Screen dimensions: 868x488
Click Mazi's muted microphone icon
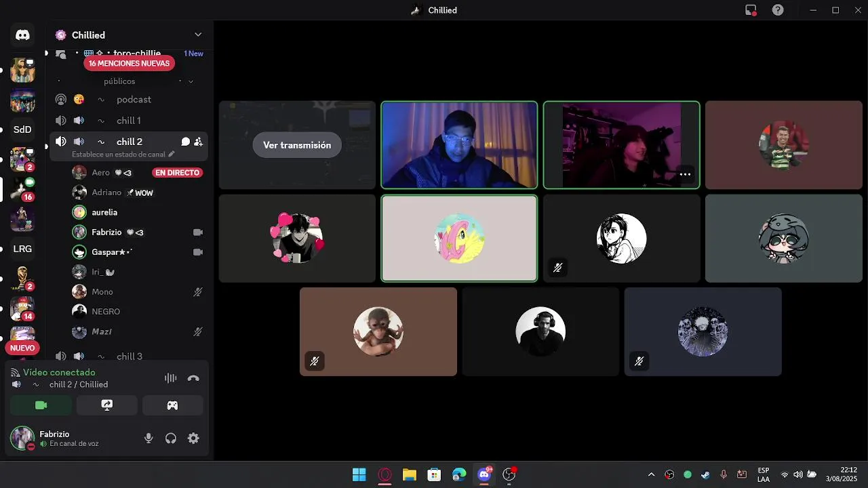[x=198, y=331]
